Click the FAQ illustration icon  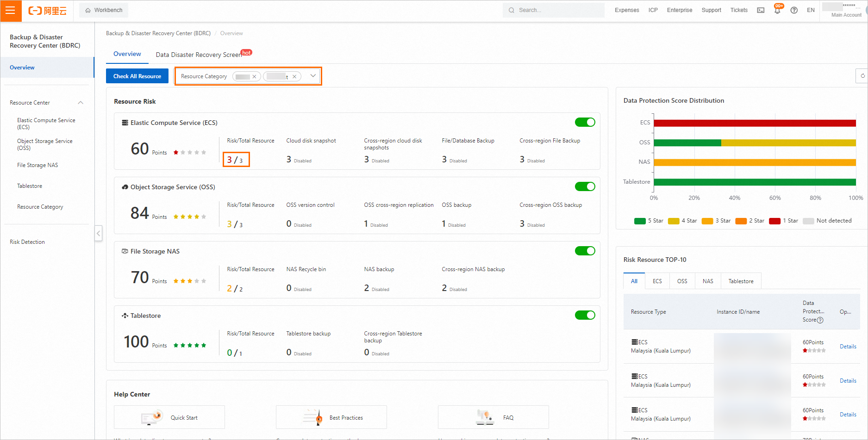tap(485, 417)
